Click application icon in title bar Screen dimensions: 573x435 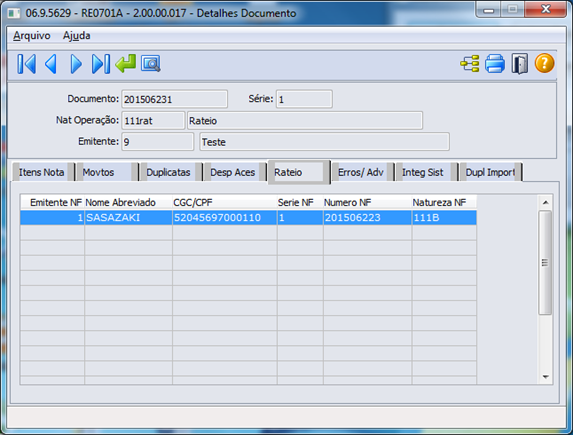click(x=14, y=14)
